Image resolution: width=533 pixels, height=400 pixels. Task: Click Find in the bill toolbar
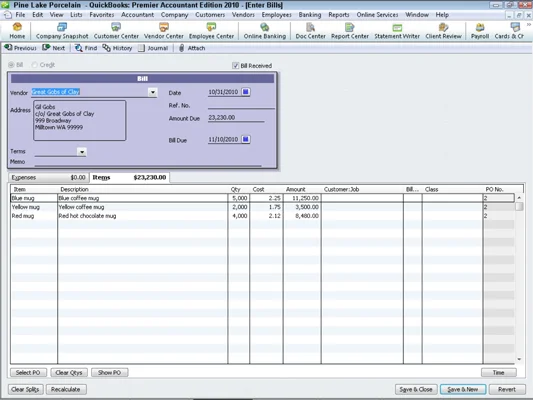[86, 48]
